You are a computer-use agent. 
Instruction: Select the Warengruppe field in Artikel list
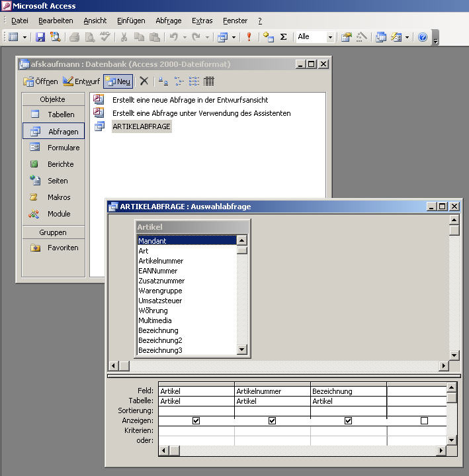[187, 291]
